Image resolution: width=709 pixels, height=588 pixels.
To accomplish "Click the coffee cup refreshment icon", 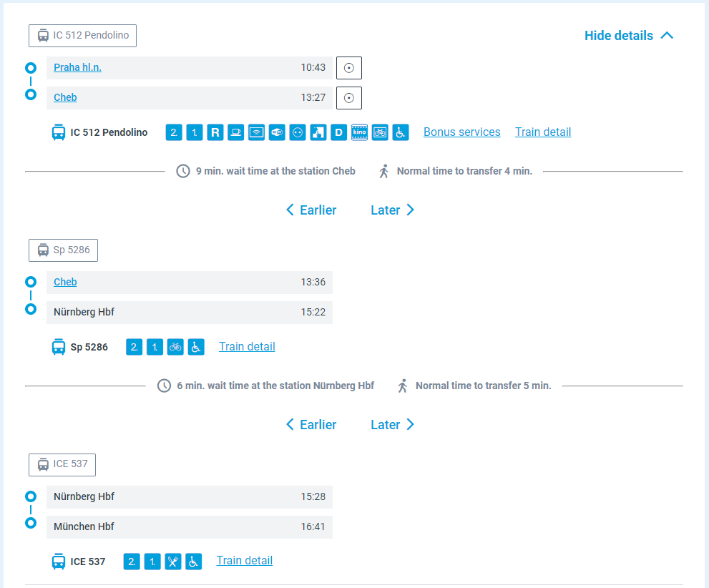I will click(x=235, y=132).
